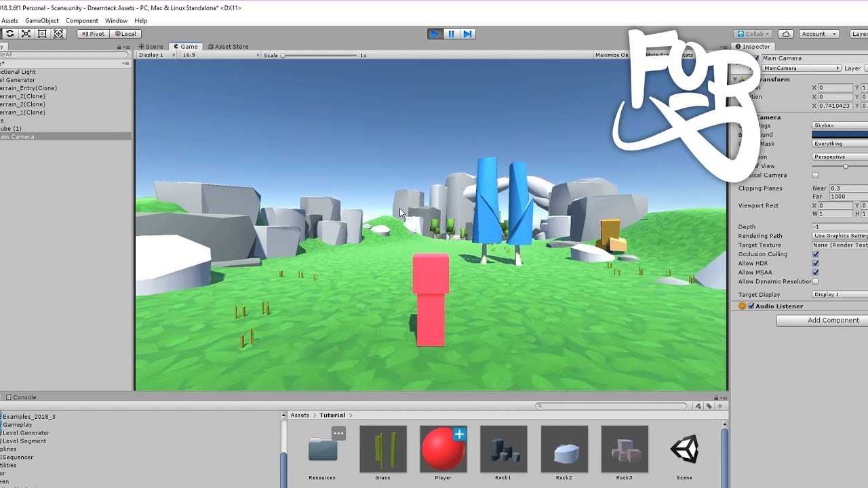Select the Rock1 prefab asset
The image size is (868, 488).
[x=503, y=453]
